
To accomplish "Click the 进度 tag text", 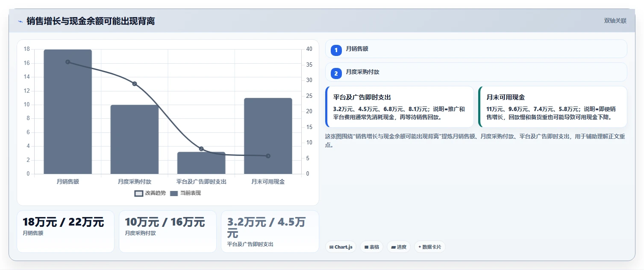I will 402,247.
